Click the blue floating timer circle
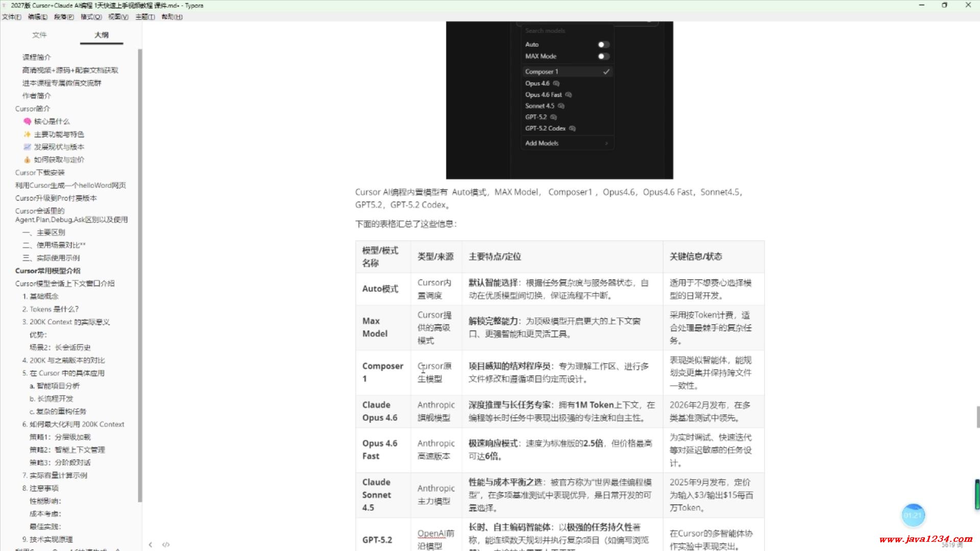This screenshot has height=551, width=980. pos(913,515)
